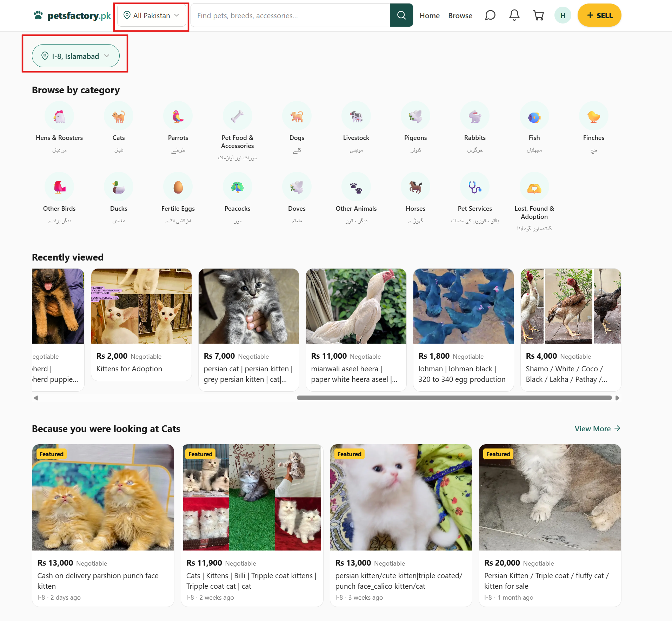The height and width of the screenshot is (621, 672).
Task: Open the H profile avatar
Action: pyautogui.click(x=563, y=15)
